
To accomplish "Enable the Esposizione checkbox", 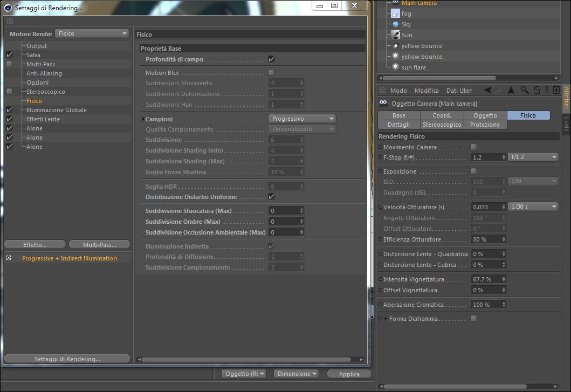I will pyautogui.click(x=473, y=171).
